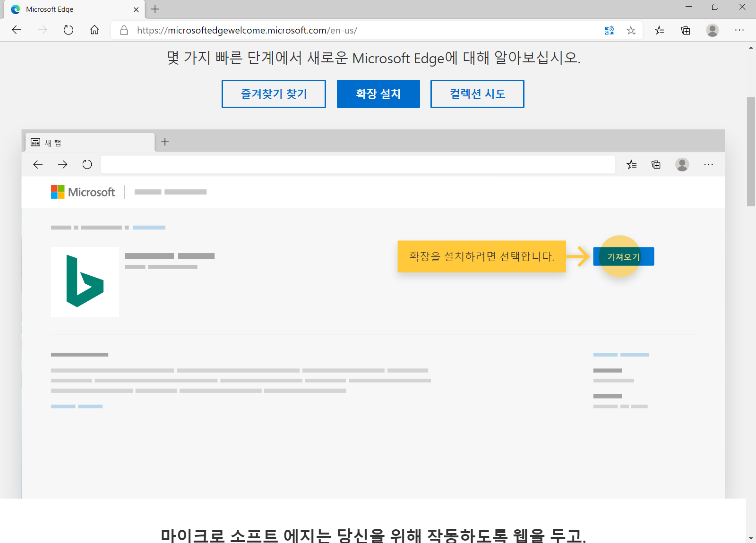Reload the page with the refresh icon
Viewport: 756px width, 543px height.
(69, 30)
